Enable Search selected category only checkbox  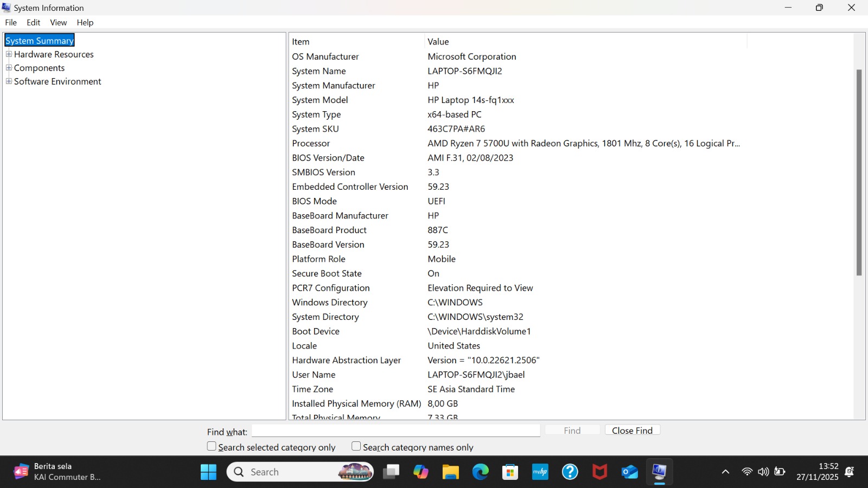tap(212, 446)
